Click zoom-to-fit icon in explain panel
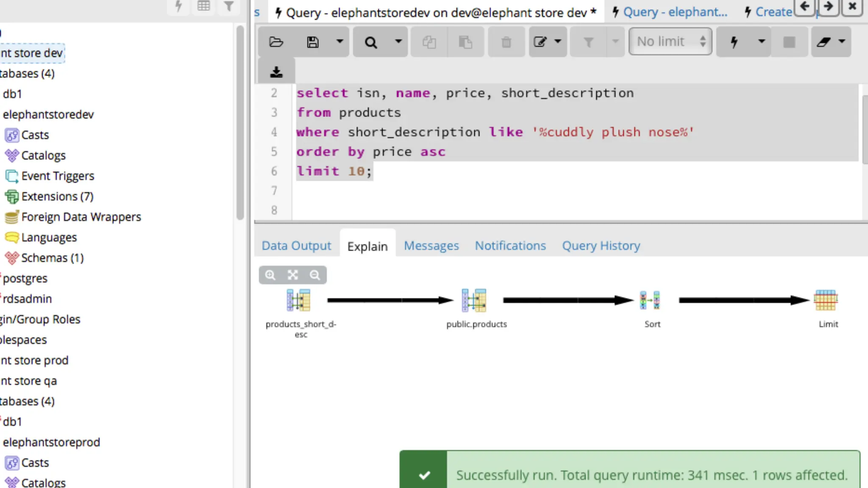868x488 pixels. tap(292, 275)
